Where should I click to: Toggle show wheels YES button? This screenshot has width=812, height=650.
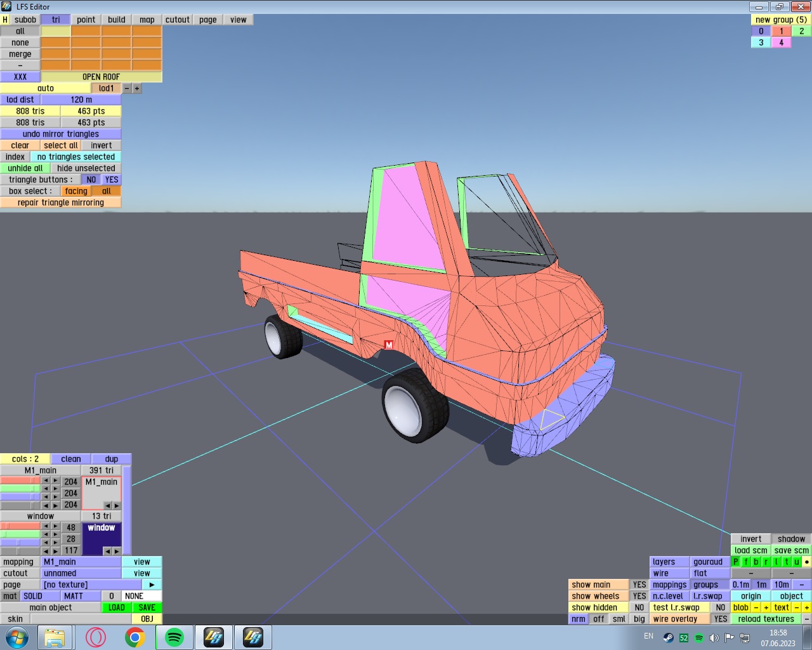point(639,596)
